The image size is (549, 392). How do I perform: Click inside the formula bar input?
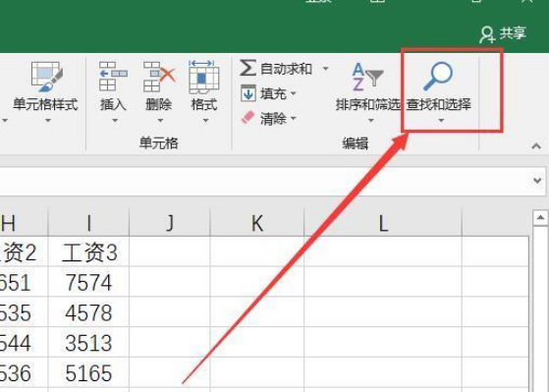point(264,181)
